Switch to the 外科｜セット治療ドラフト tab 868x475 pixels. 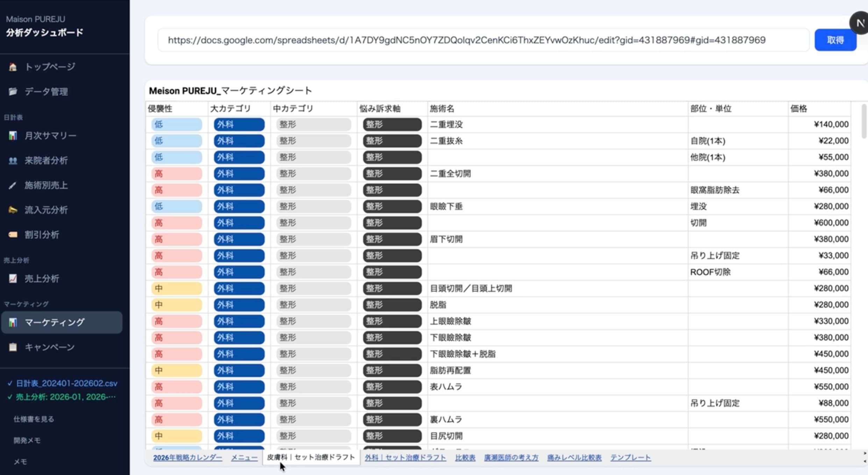click(405, 457)
